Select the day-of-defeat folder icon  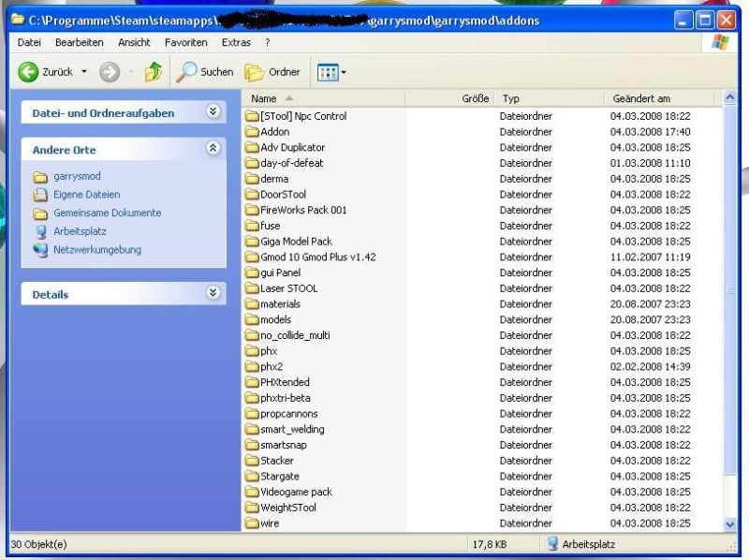pyautogui.click(x=252, y=164)
